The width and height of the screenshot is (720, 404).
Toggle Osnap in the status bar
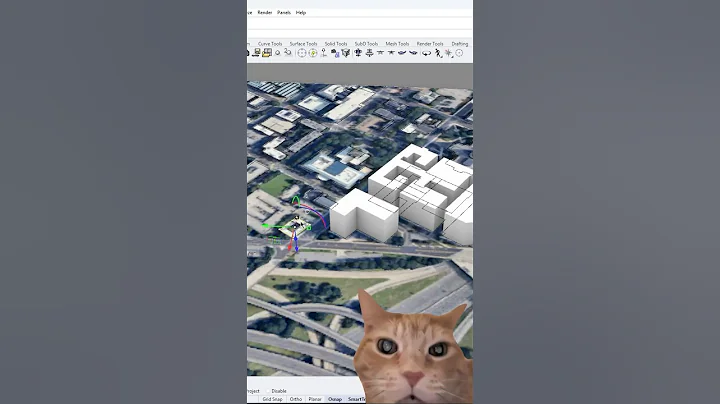[335, 399]
